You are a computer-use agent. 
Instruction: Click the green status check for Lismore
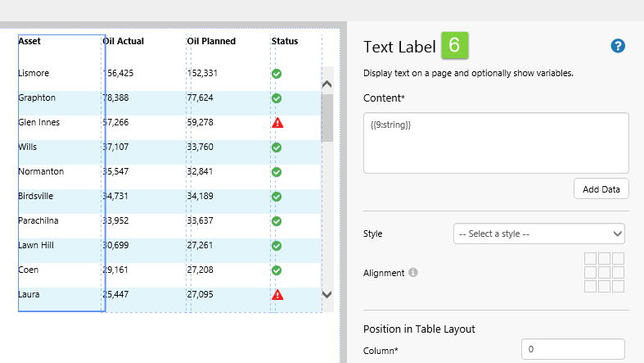coord(277,74)
